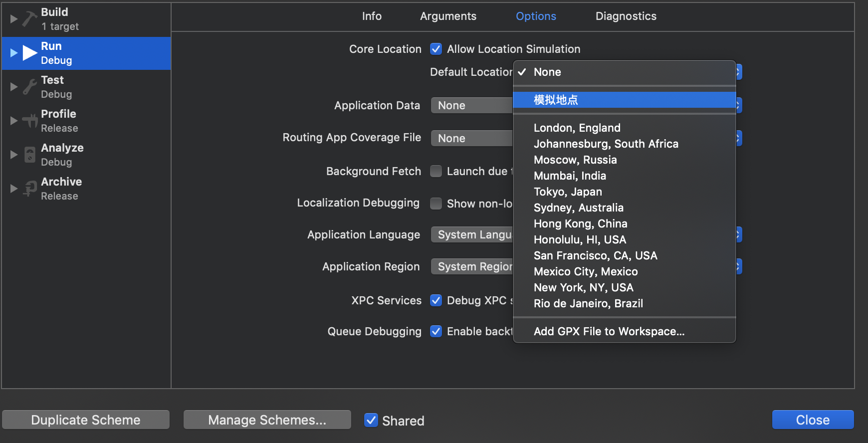Disable the XPC Services debug checkbox

pos(436,300)
